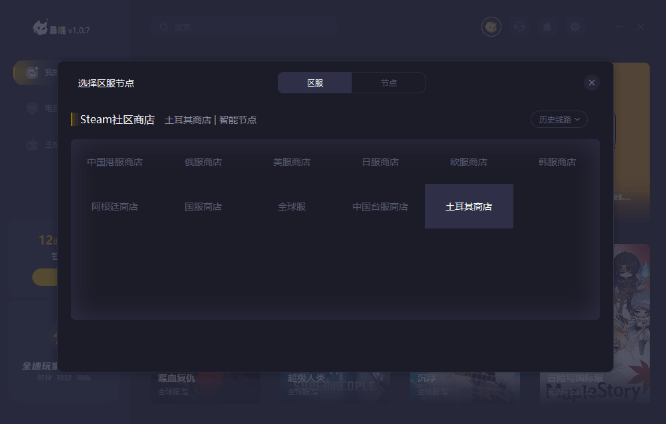Open the 嗜血复仇 game card
Viewport: 666px width, 424px height.
point(206,387)
